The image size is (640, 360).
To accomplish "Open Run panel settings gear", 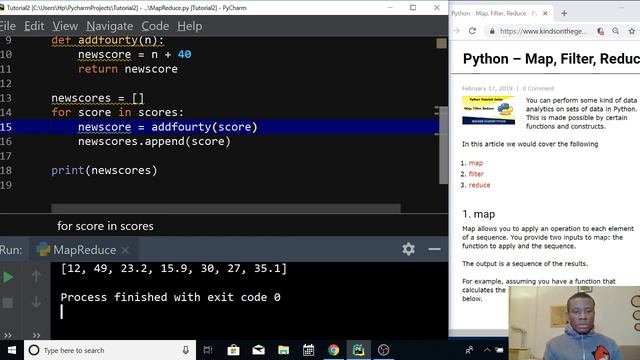I will pyautogui.click(x=409, y=249).
